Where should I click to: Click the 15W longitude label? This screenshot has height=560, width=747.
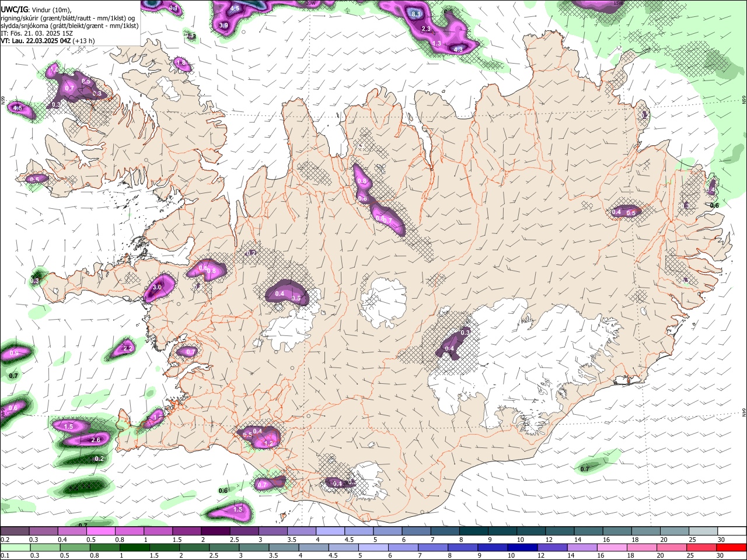(618, 3)
